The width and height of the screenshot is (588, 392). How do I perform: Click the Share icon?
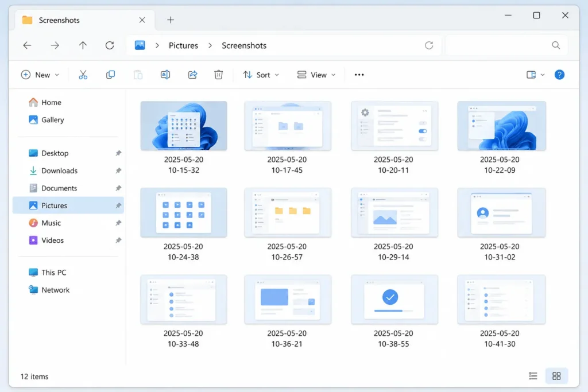[192, 75]
